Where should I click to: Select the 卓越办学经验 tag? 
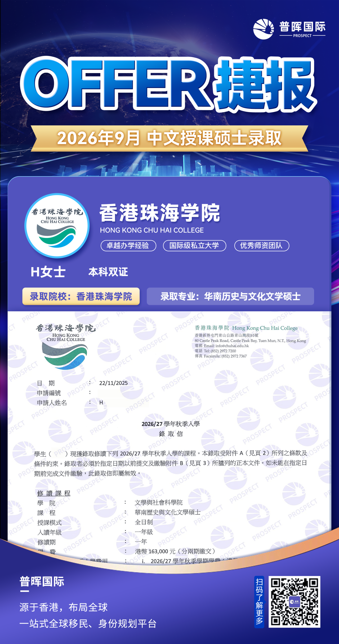[x=128, y=246]
